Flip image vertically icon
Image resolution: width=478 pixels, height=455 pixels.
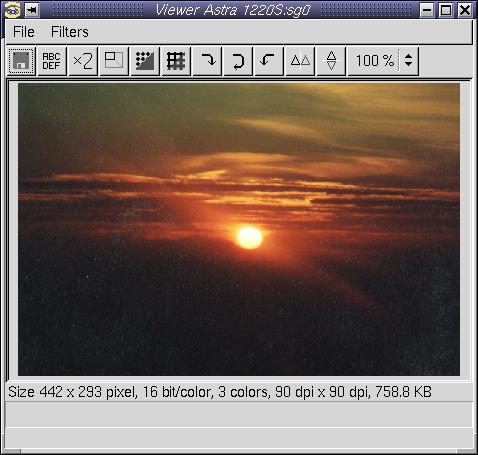point(331,61)
